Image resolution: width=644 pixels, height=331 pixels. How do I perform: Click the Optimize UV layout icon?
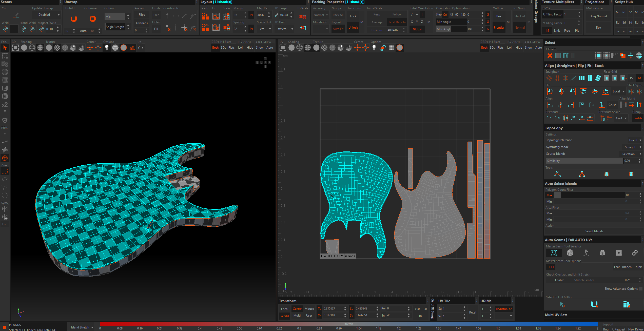(x=92, y=19)
